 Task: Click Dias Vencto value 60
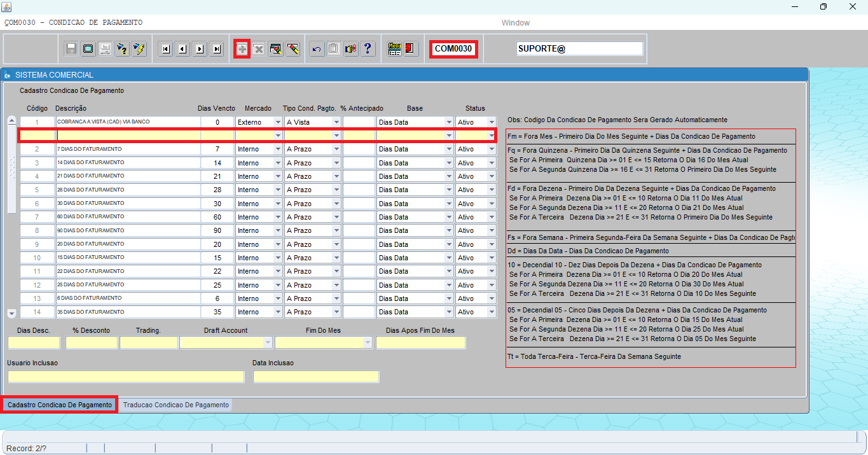217,217
